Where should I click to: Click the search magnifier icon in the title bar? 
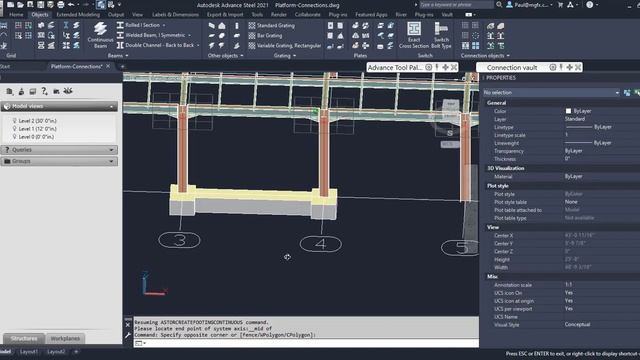click(499, 5)
